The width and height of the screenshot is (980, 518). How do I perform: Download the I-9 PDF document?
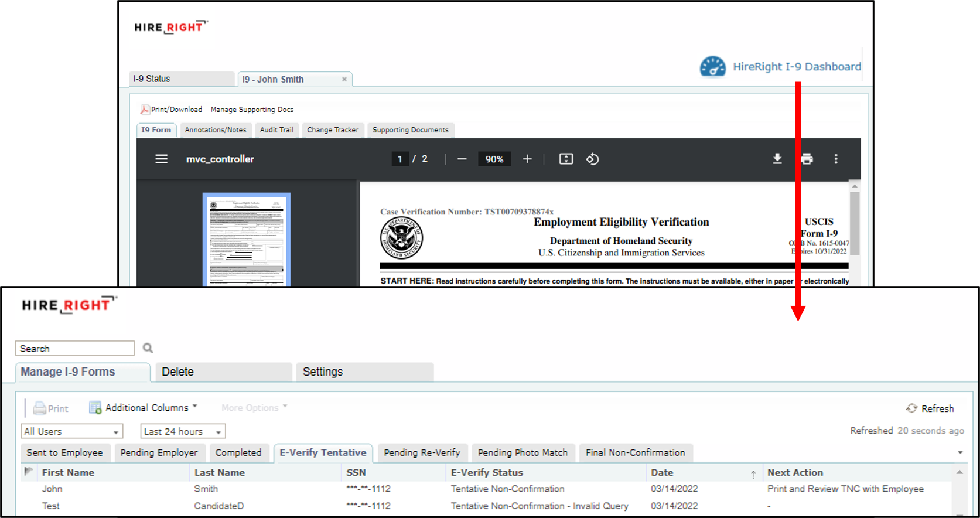click(777, 159)
